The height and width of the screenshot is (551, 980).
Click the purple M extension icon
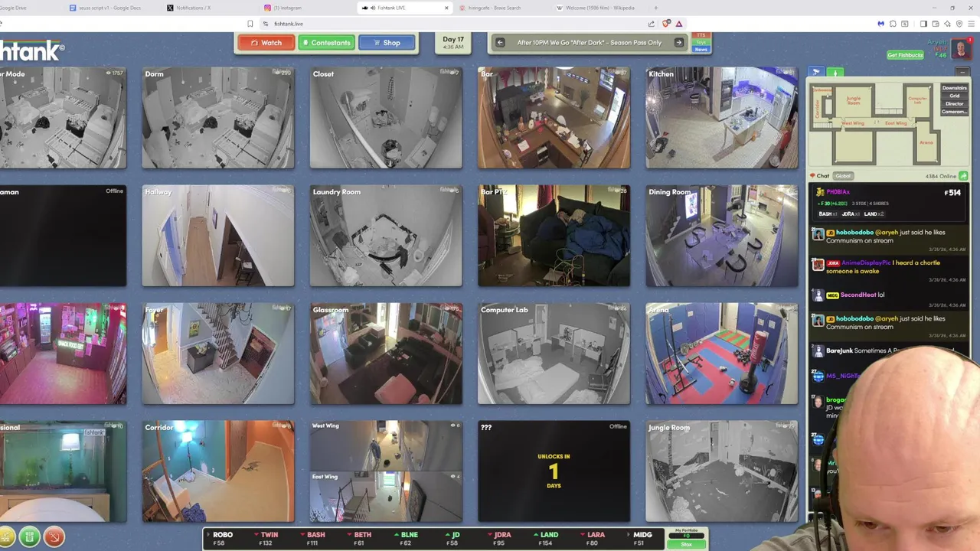[880, 24]
